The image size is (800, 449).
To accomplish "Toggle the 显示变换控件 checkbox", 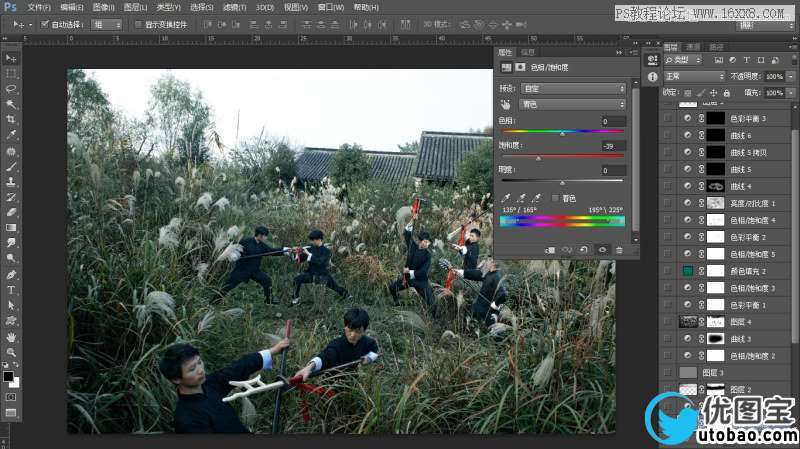I will tap(138, 24).
